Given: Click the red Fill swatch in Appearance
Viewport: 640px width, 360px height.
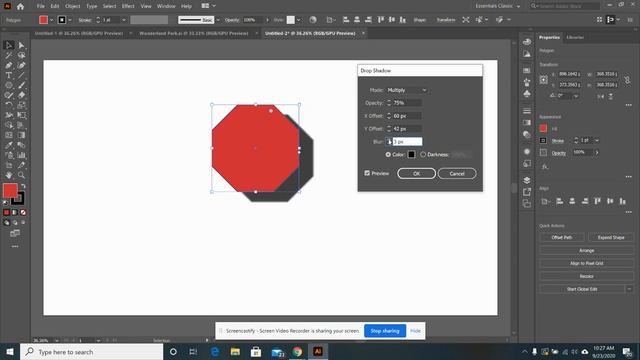Looking at the screenshot, I should coord(543,128).
